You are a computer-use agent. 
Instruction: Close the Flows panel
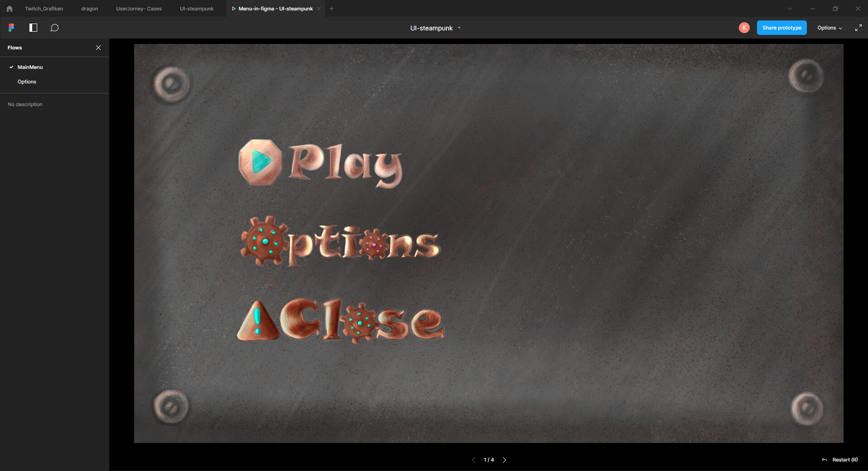click(99, 47)
